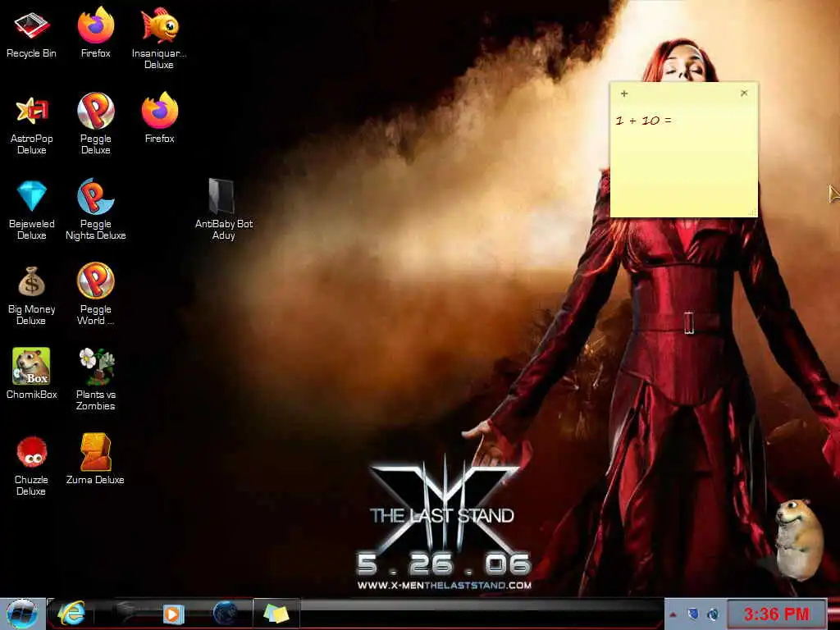Click the hamster desktop gadget
The width and height of the screenshot is (840, 630).
click(x=799, y=539)
